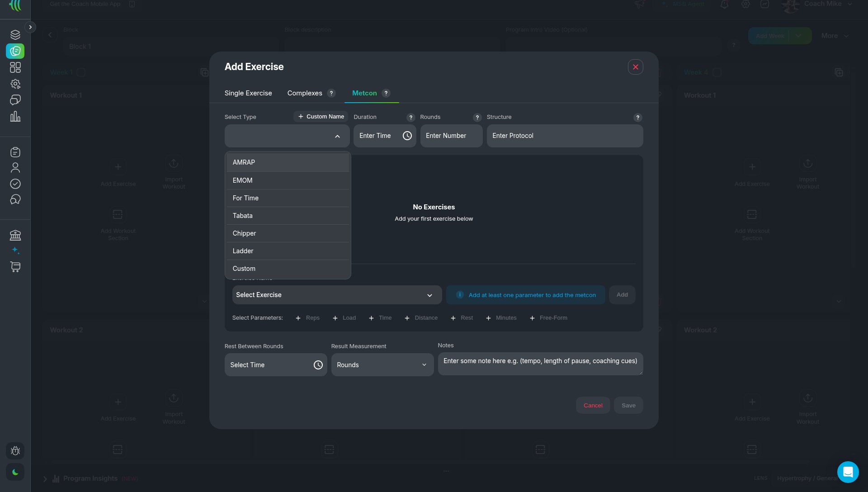Close the Add Exercise dialog
Screen dimensions: 868x492
pos(635,67)
